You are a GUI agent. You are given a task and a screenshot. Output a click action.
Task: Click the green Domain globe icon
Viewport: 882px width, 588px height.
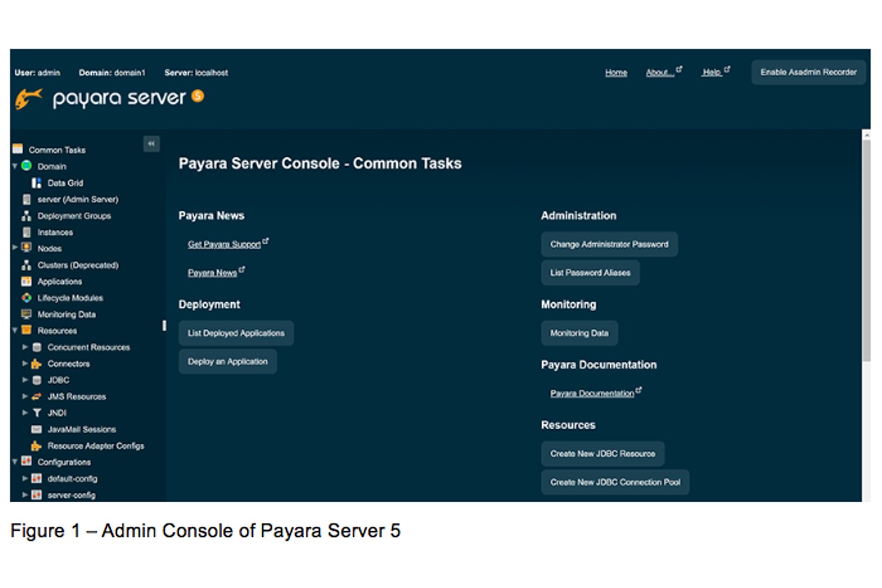coord(26,166)
